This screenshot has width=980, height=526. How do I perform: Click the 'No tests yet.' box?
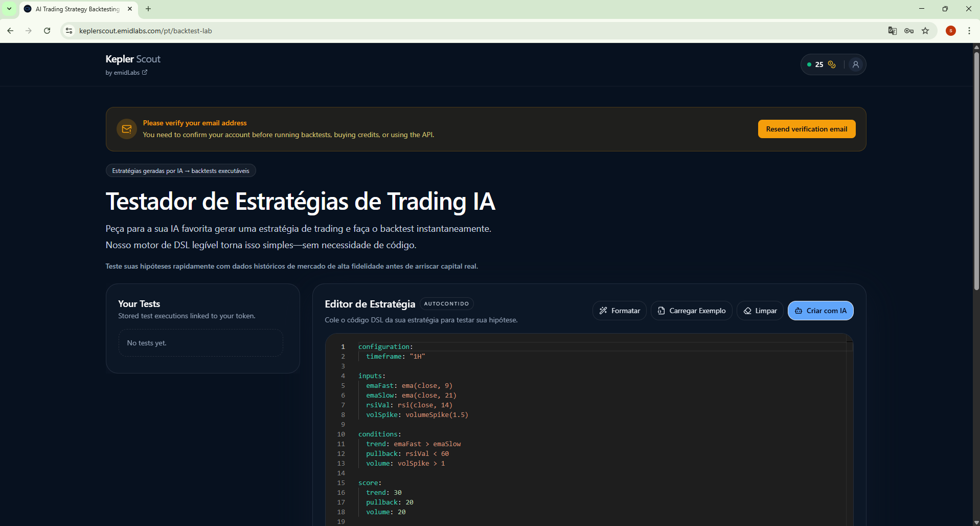[x=200, y=343]
